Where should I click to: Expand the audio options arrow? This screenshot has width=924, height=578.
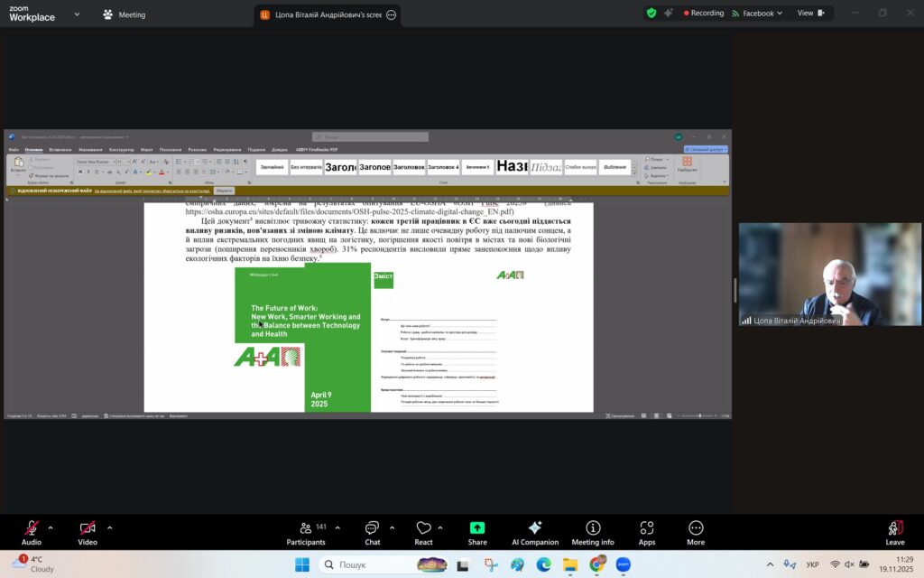pos(51,527)
